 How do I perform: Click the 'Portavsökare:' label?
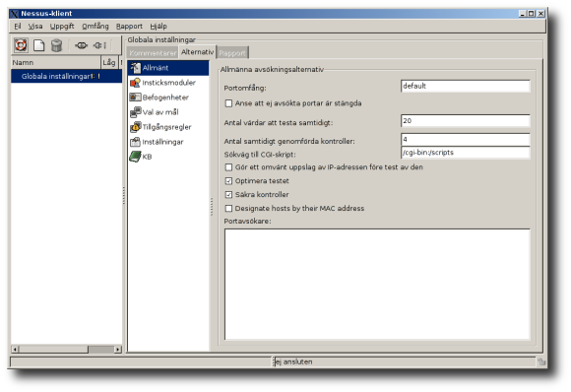(247, 222)
